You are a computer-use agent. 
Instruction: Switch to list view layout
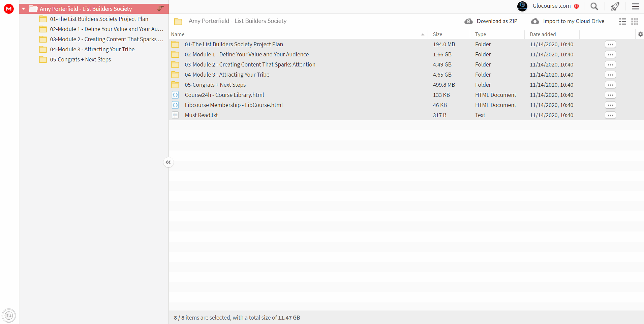[x=622, y=22]
